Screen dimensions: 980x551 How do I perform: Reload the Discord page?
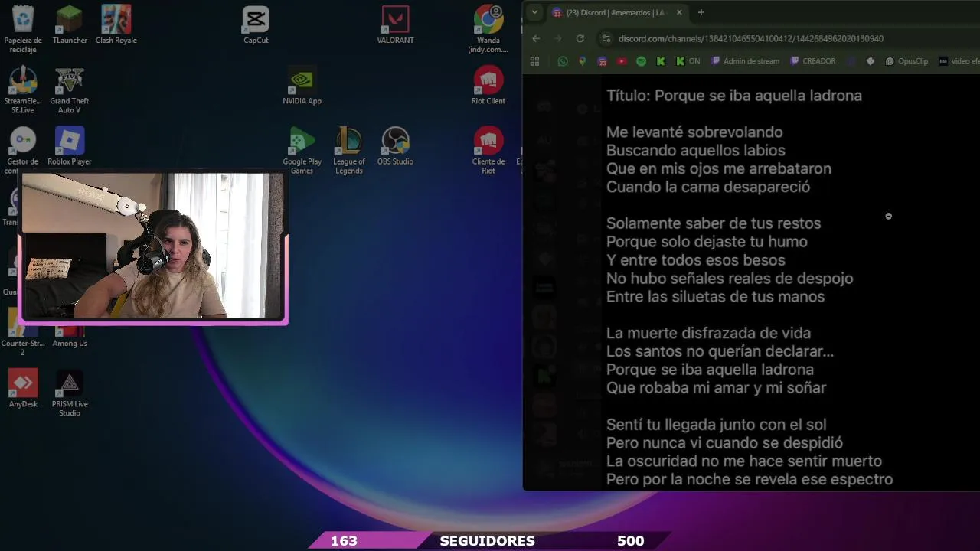point(580,38)
